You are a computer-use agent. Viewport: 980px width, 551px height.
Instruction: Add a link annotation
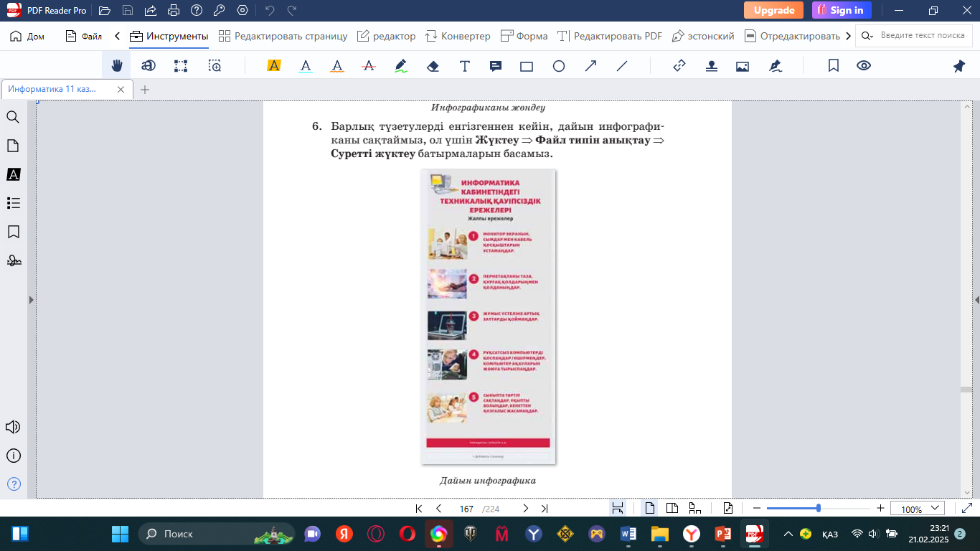tap(679, 66)
